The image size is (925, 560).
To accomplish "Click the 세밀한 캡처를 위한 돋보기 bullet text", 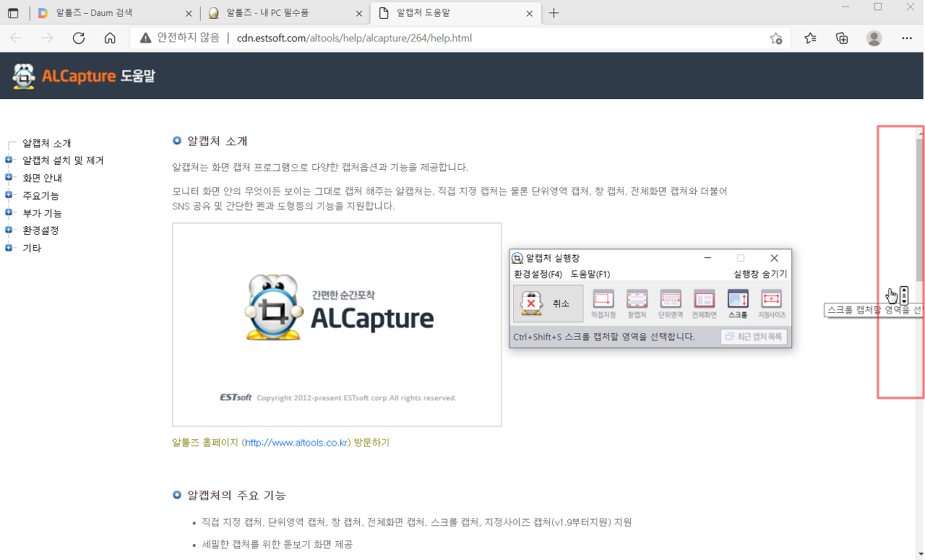I will click(x=277, y=544).
